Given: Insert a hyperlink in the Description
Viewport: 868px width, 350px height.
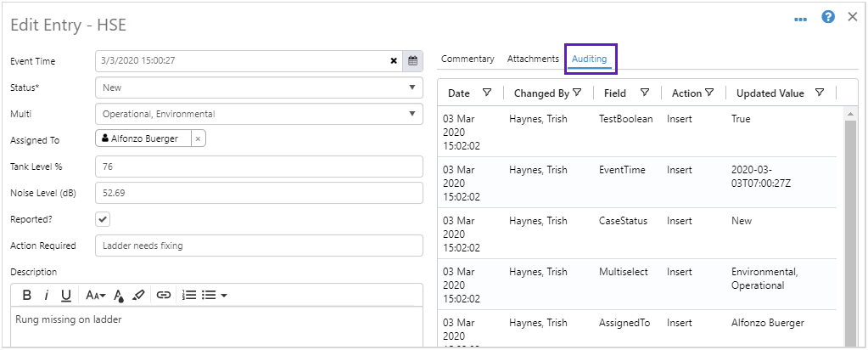Looking at the screenshot, I should tap(164, 295).
